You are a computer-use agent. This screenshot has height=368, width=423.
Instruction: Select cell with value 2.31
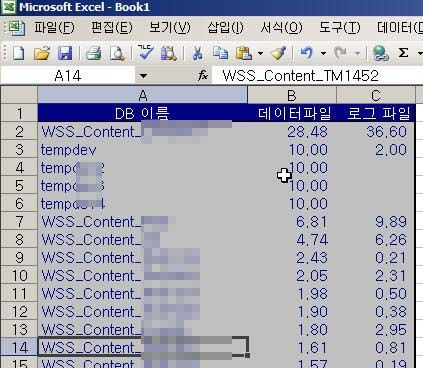point(376,275)
